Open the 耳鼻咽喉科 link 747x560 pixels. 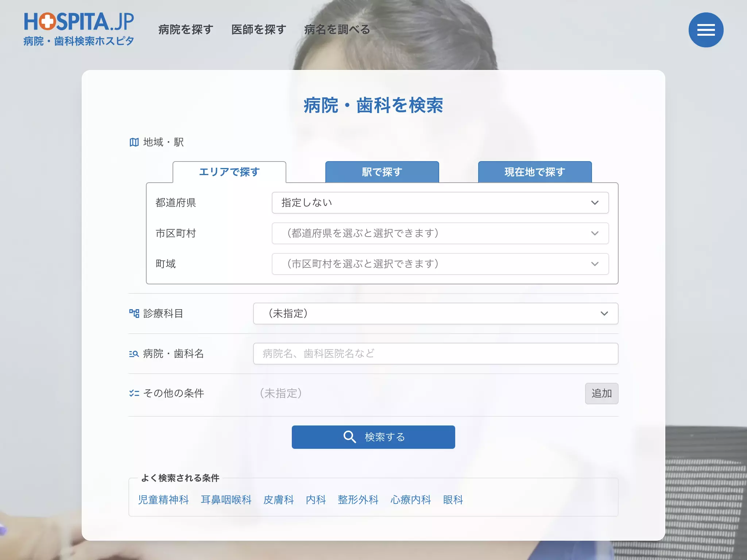click(226, 500)
